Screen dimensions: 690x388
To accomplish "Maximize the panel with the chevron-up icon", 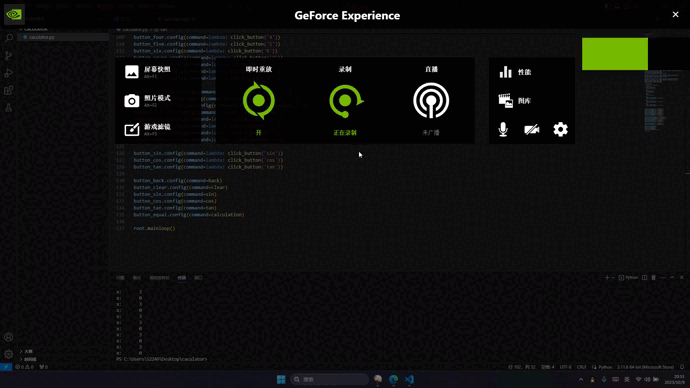I will pos(672,278).
